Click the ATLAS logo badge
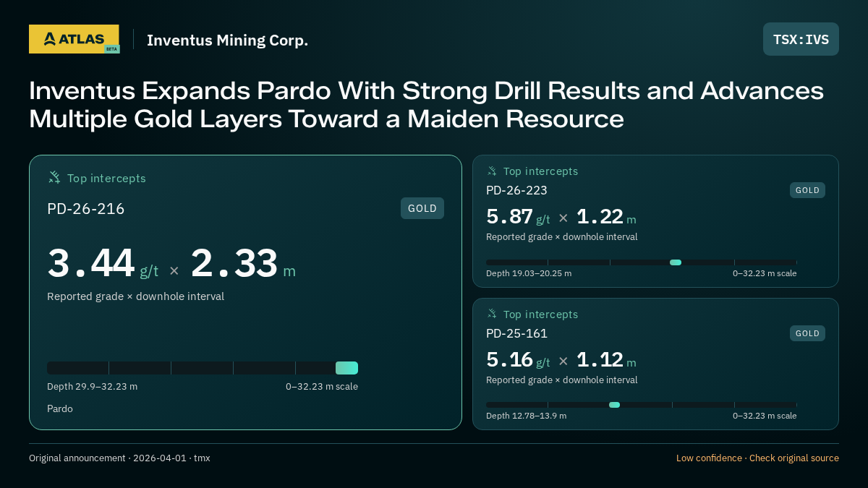The height and width of the screenshot is (488, 868). tap(74, 39)
